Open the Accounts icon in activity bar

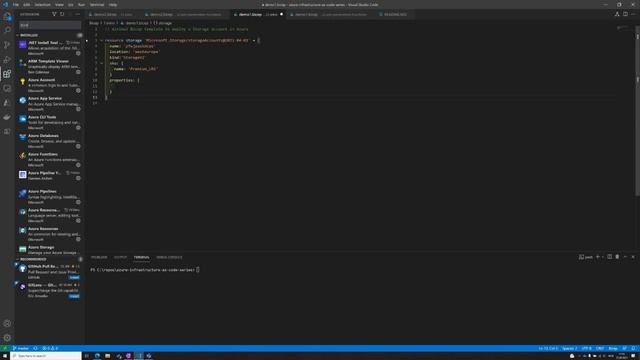click(7, 323)
